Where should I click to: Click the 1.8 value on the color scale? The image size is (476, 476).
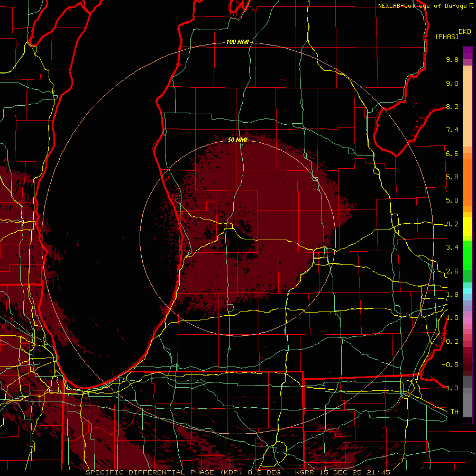point(452,295)
